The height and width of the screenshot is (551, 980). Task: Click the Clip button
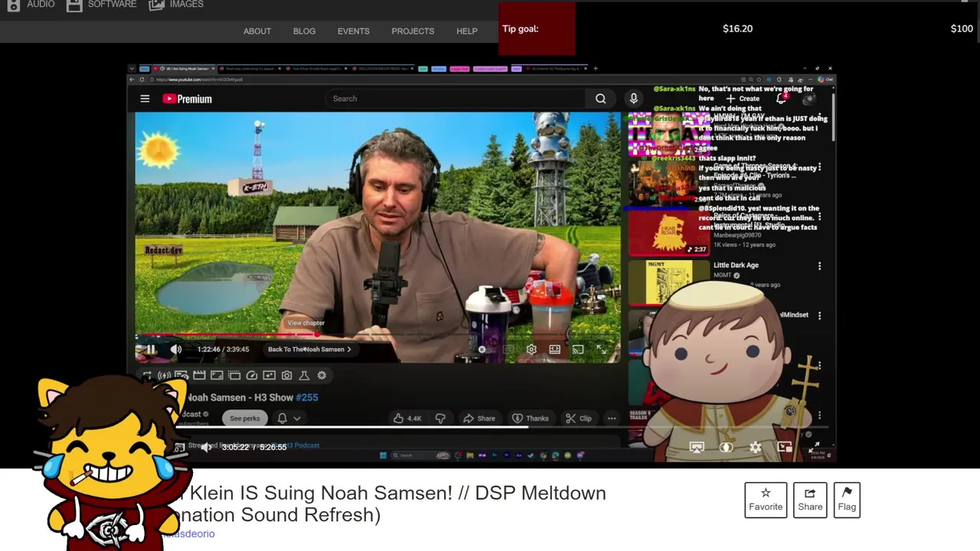[x=578, y=419]
